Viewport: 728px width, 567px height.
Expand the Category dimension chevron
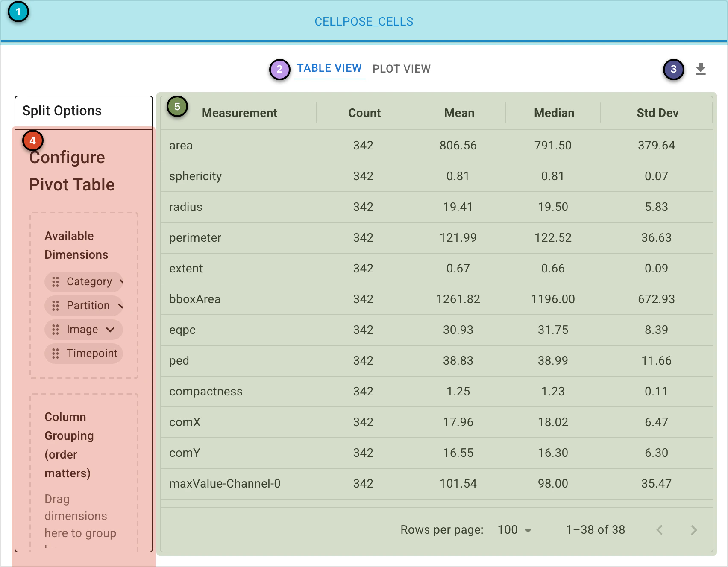click(x=121, y=282)
